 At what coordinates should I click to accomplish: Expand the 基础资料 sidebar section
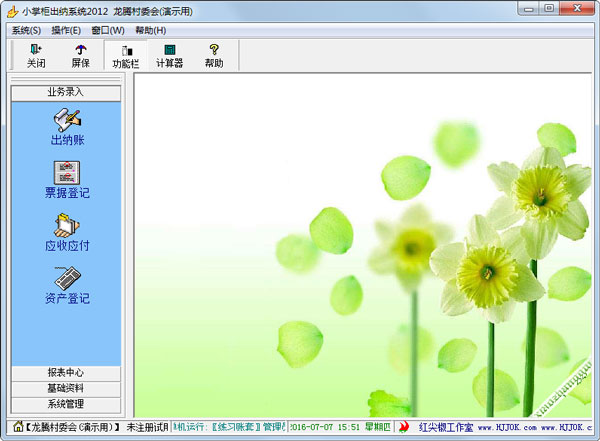66,388
